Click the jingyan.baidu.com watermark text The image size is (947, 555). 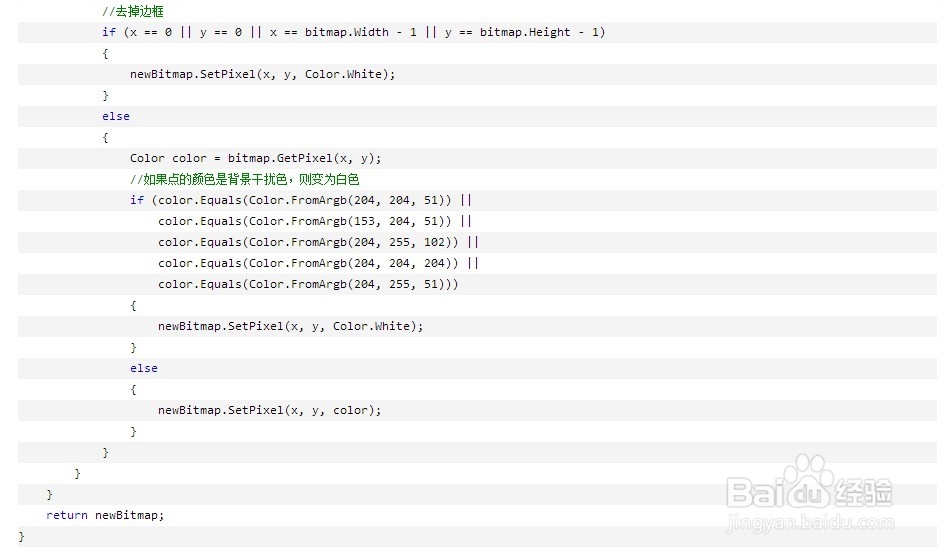pyautogui.click(x=809, y=522)
